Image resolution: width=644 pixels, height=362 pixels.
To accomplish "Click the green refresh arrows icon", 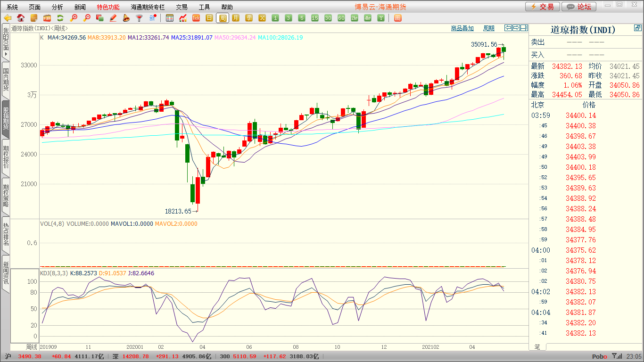I will point(60,18).
